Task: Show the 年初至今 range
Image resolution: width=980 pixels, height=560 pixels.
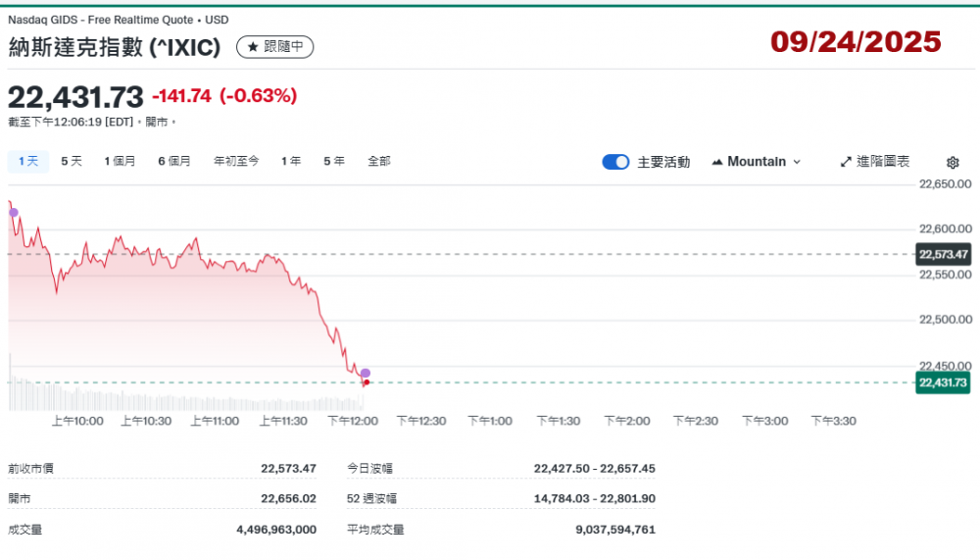Action: (236, 161)
